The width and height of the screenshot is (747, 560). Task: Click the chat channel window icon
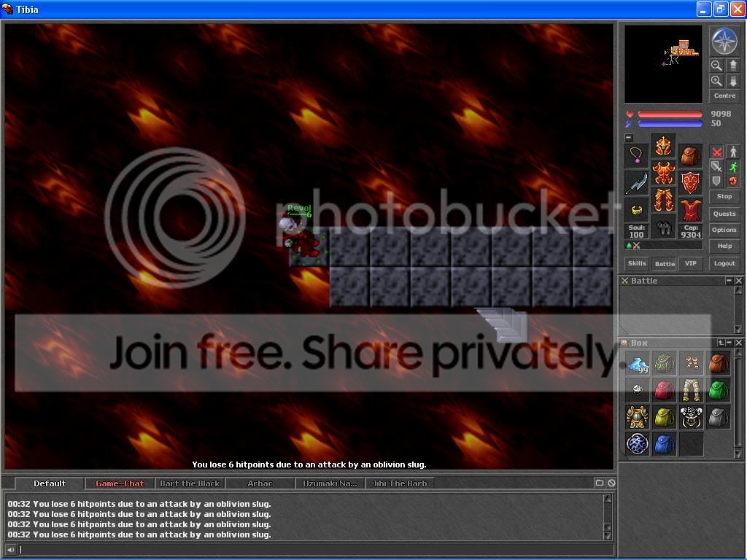(x=600, y=483)
